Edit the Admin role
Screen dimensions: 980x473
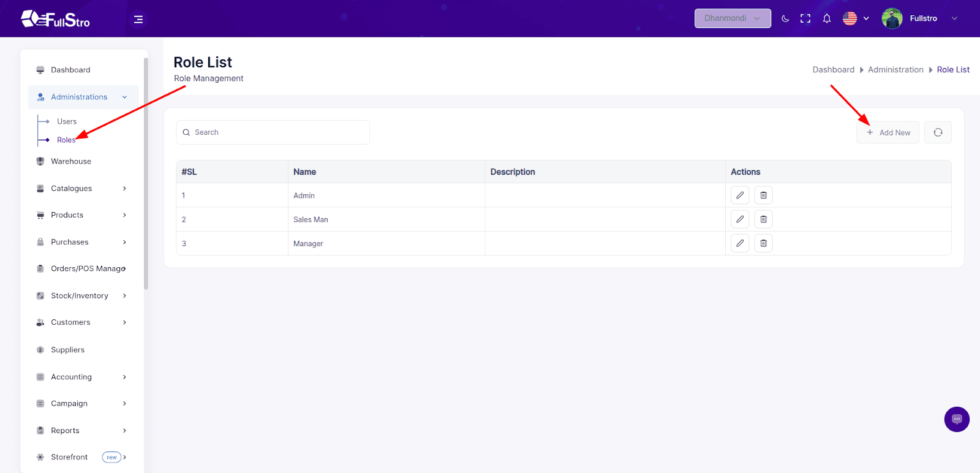tap(740, 195)
